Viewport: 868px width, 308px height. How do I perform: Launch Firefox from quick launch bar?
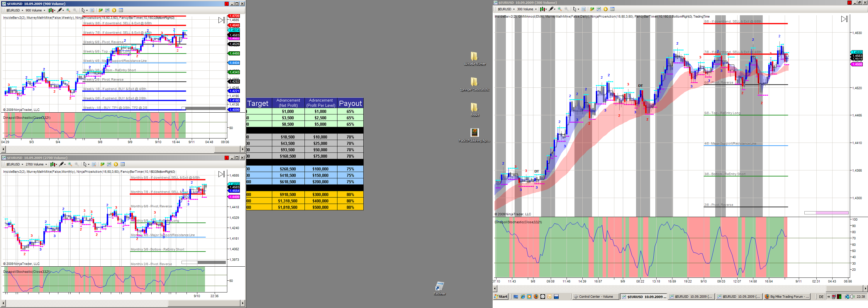(x=536, y=297)
